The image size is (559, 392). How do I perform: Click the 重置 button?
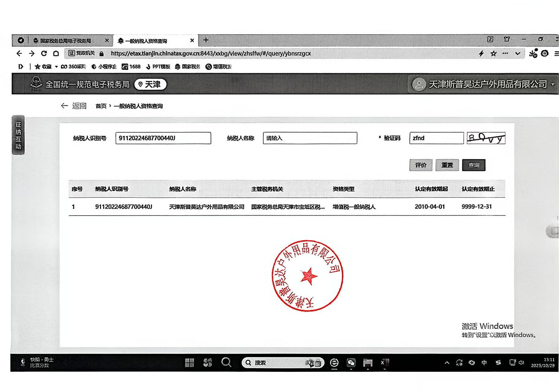[447, 165]
